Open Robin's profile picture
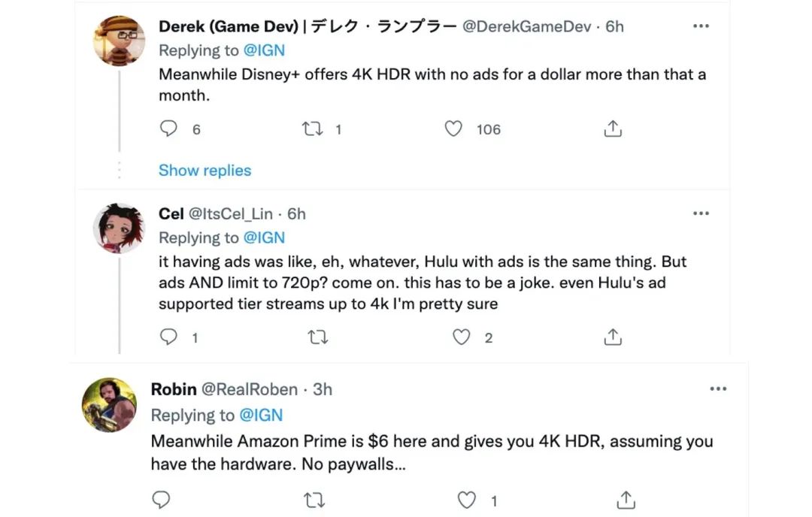The image size is (812, 517). tap(109, 404)
